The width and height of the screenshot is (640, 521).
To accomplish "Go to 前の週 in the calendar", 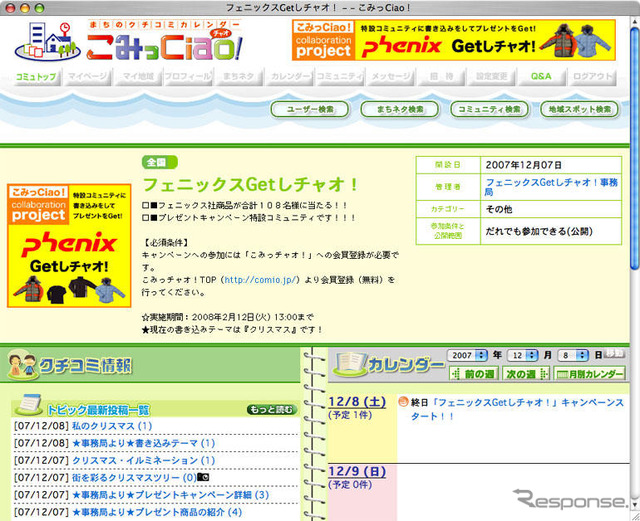I will point(474,374).
